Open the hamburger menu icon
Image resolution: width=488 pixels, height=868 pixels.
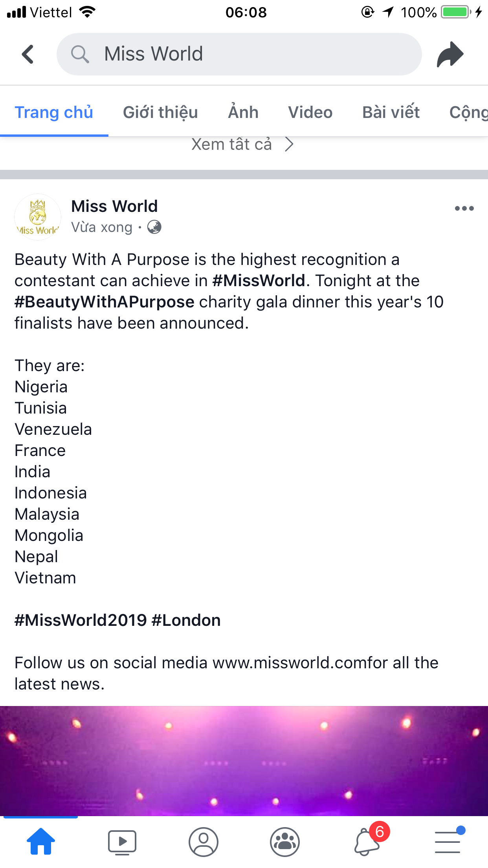click(x=448, y=842)
